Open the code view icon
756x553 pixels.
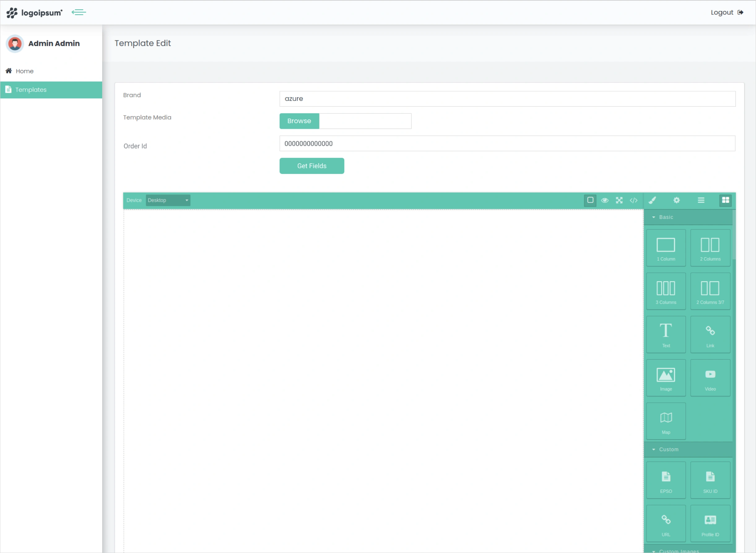pos(633,200)
